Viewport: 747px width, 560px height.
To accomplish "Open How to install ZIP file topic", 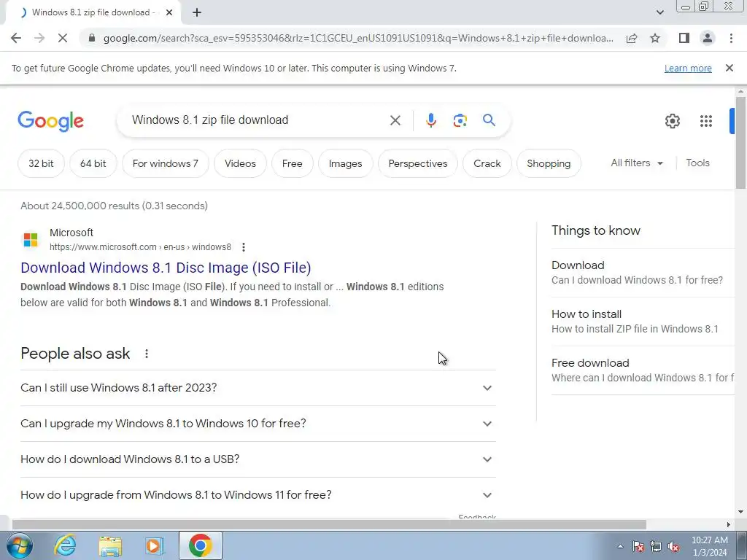I will click(x=643, y=322).
